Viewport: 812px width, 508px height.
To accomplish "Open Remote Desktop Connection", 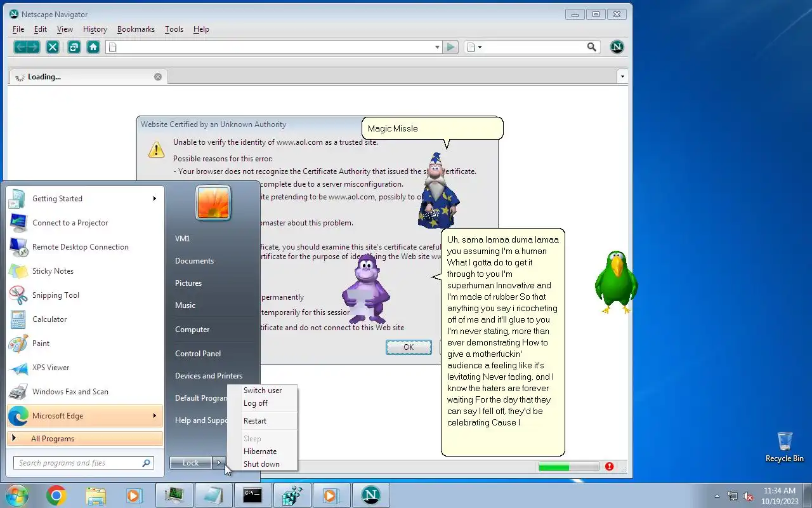I will coord(85,247).
